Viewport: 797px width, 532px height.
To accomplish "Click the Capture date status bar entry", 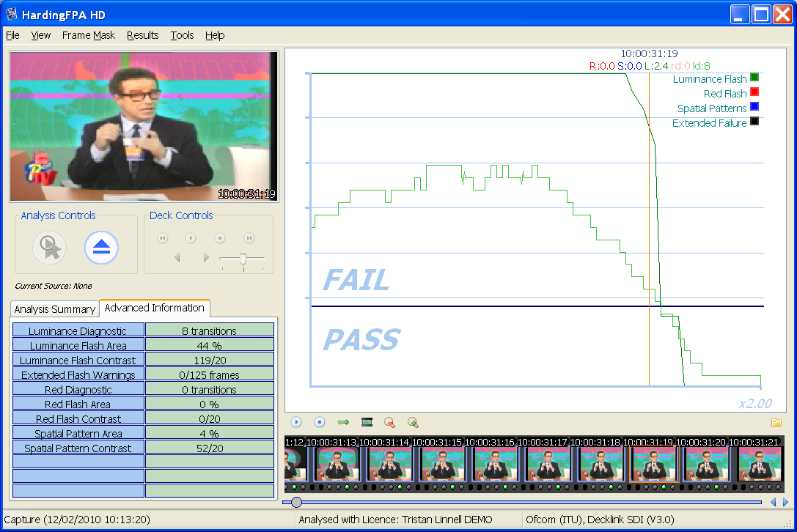I will (x=77, y=520).
